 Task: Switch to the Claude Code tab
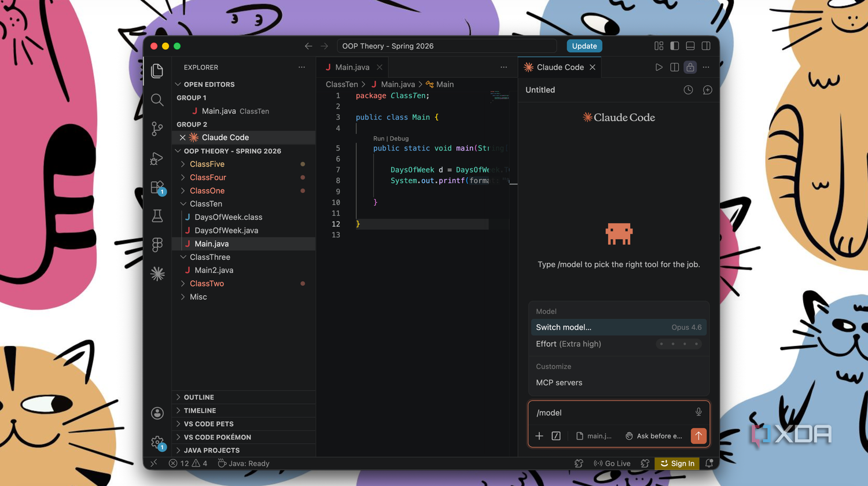559,67
